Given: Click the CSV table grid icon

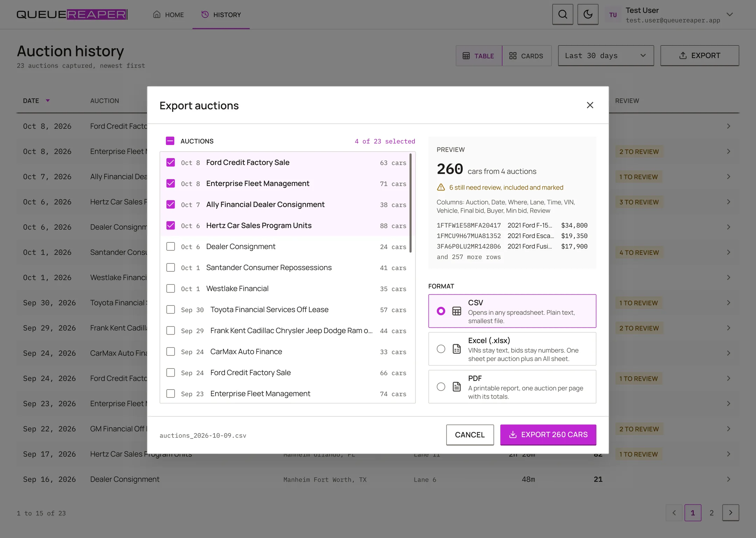Looking at the screenshot, I should click(x=457, y=311).
